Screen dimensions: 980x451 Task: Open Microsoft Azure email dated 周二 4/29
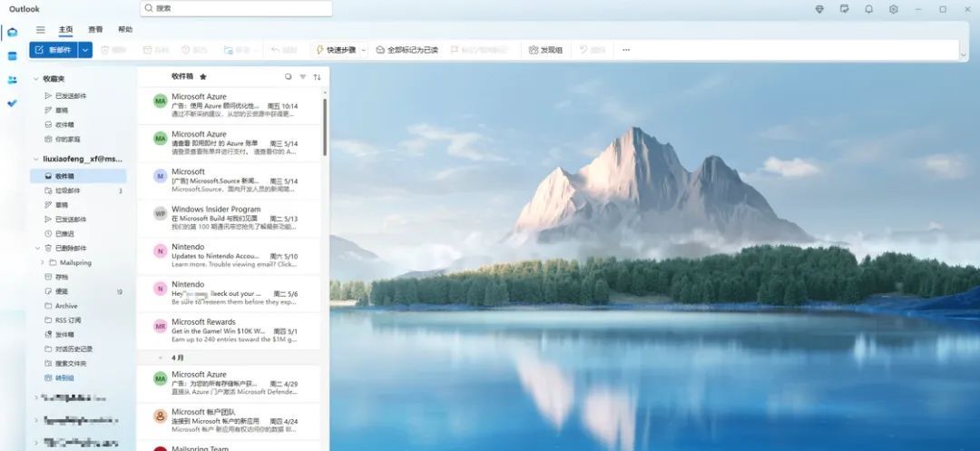tap(229, 384)
